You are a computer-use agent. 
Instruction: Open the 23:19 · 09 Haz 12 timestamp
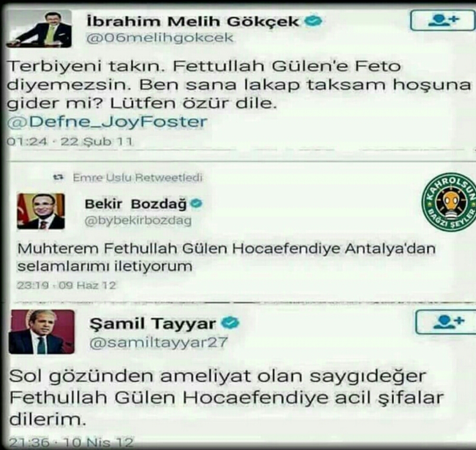pos(67,286)
